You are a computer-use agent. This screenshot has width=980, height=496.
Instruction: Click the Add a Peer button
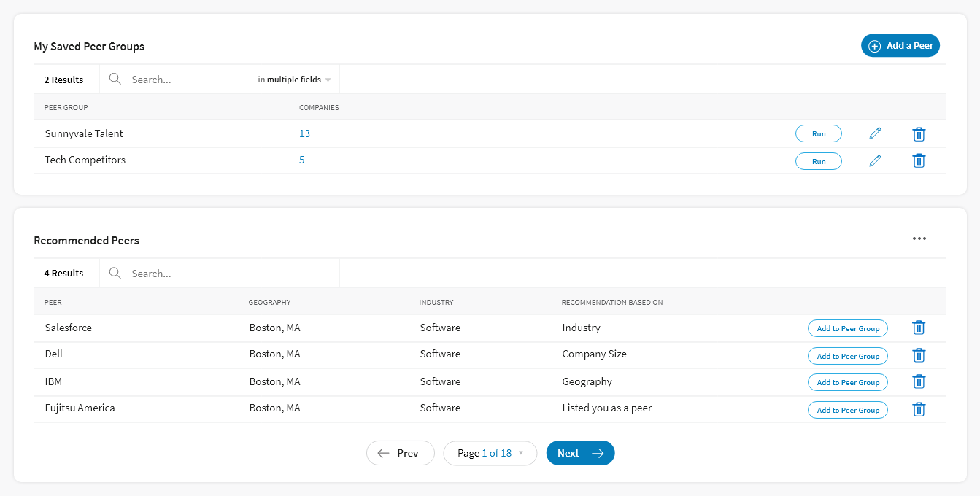point(900,46)
